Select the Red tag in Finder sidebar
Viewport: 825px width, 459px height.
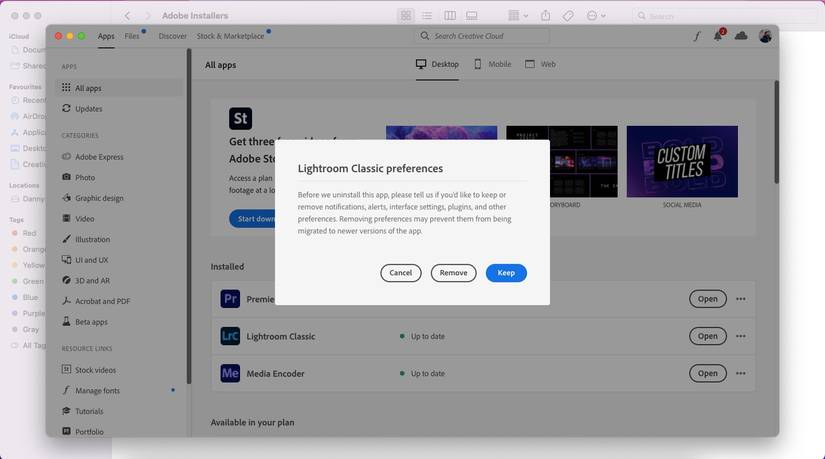24,233
